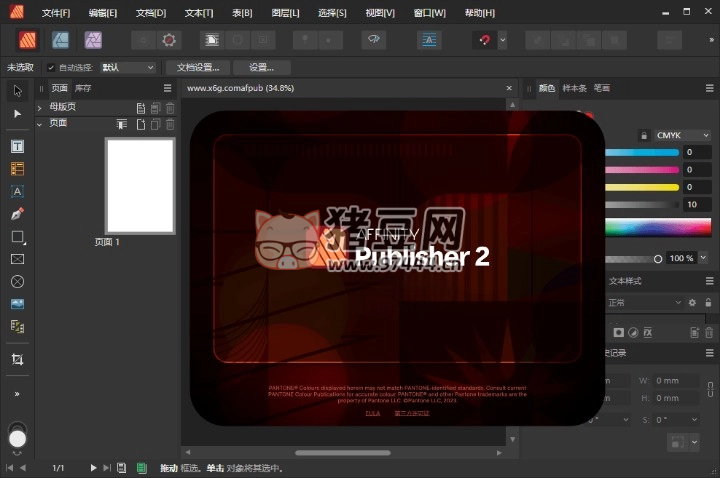The width and height of the screenshot is (720, 478).
Task: Expand the 母版页 section
Action: point(40,107)
